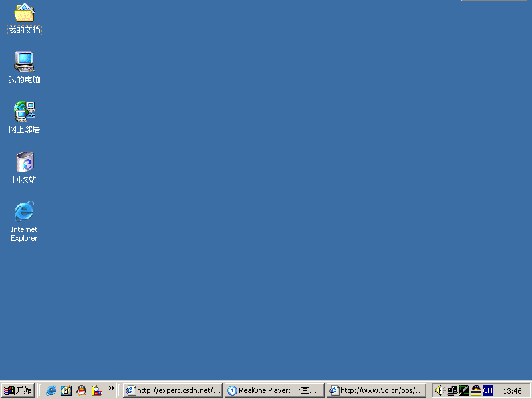
Task: Open the green-grid tray icon
Action: click(464, 390)
